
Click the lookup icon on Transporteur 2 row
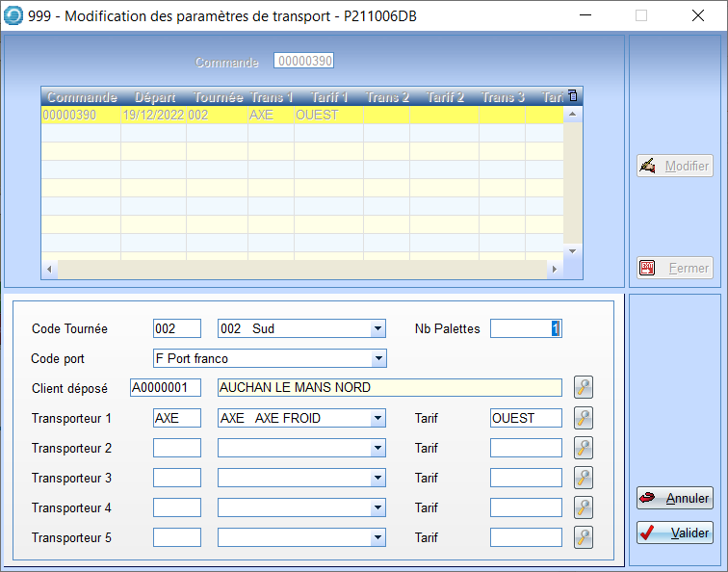click(583, 448)
